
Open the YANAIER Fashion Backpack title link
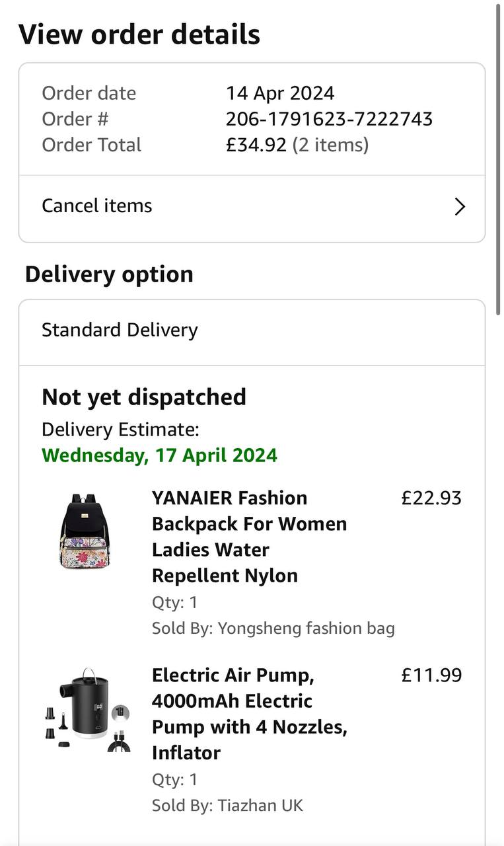point(249,536)
